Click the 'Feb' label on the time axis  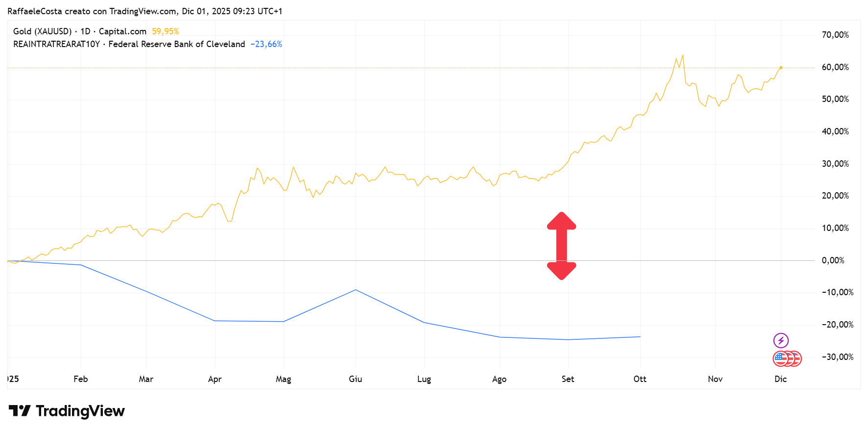tap(80, 379)
